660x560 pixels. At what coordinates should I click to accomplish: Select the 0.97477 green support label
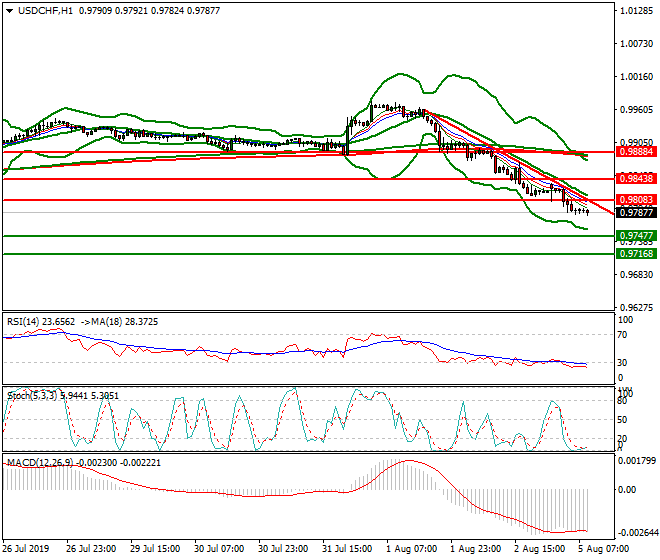636,235
